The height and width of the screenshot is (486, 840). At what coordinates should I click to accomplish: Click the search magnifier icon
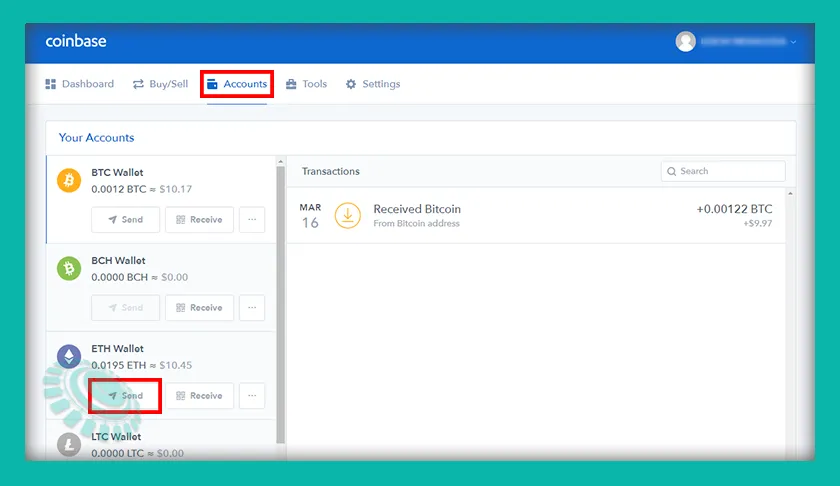point(671,171)
